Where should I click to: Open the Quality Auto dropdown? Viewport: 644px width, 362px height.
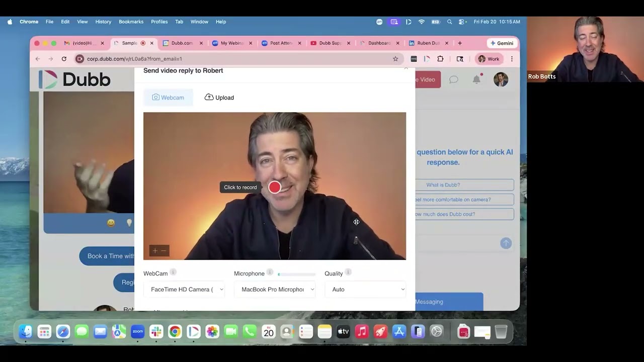tap(365, 290)
